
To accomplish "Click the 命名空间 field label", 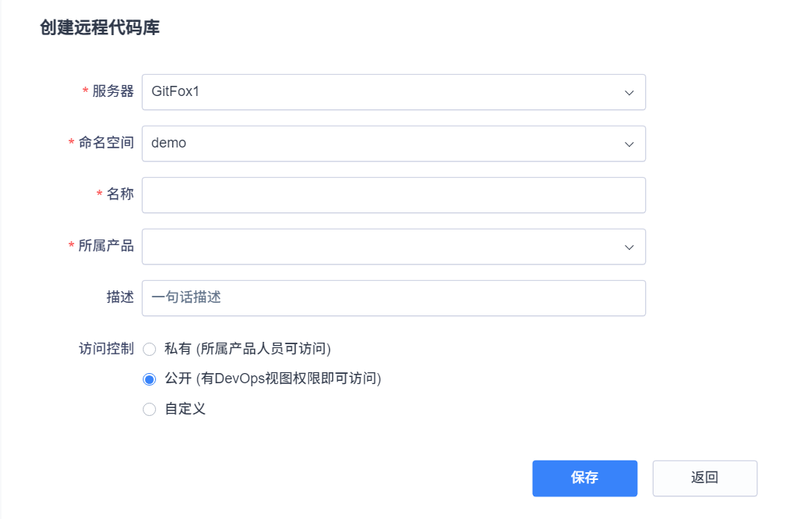I will 106,143.
